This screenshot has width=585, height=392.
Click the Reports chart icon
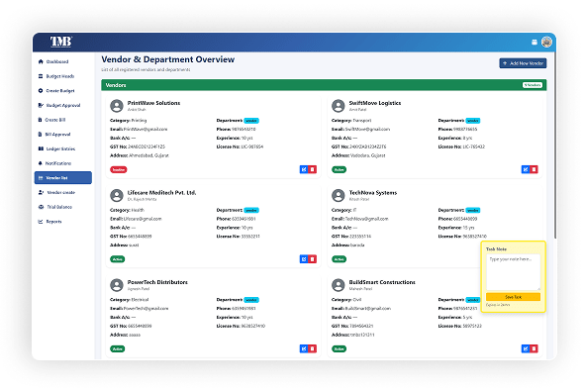pyautogui.click(x=41, y=222)
